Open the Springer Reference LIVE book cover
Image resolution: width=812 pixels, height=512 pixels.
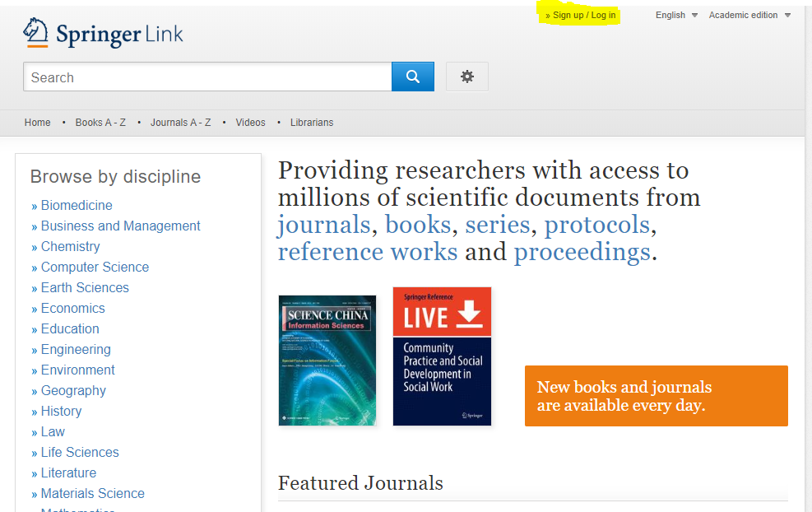click(x=442, y=356)
